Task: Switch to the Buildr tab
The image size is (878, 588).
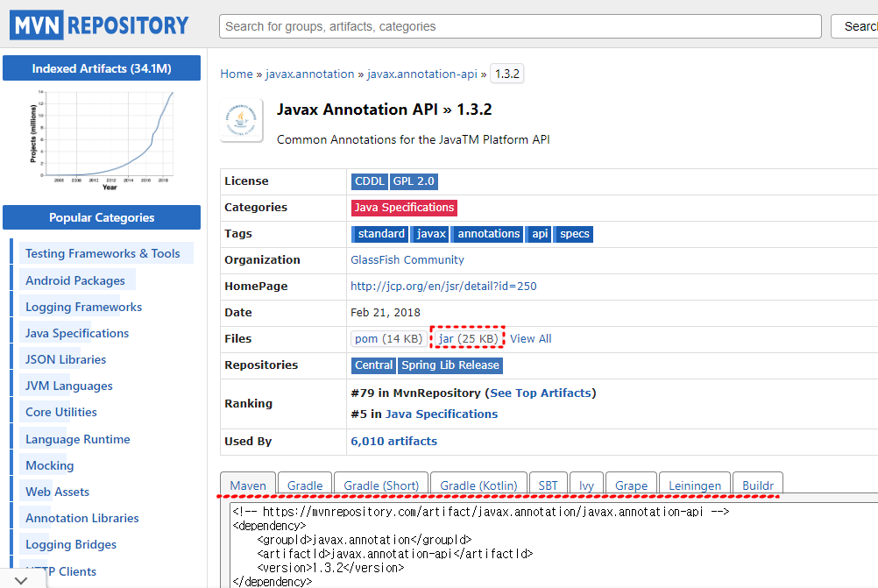Action: click(758, 485)
